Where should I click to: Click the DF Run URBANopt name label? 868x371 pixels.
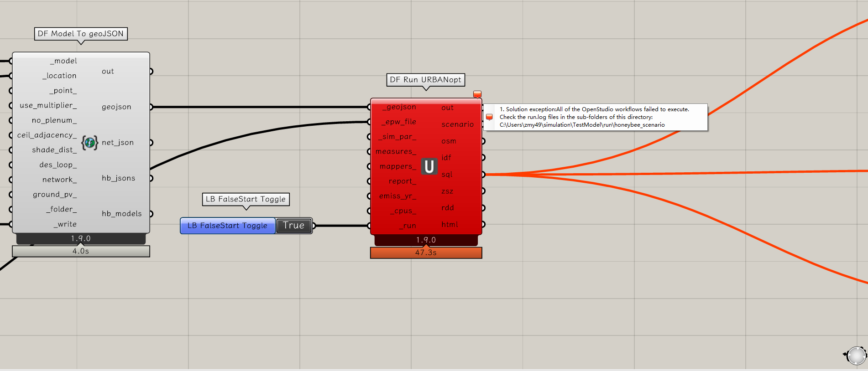425,80
